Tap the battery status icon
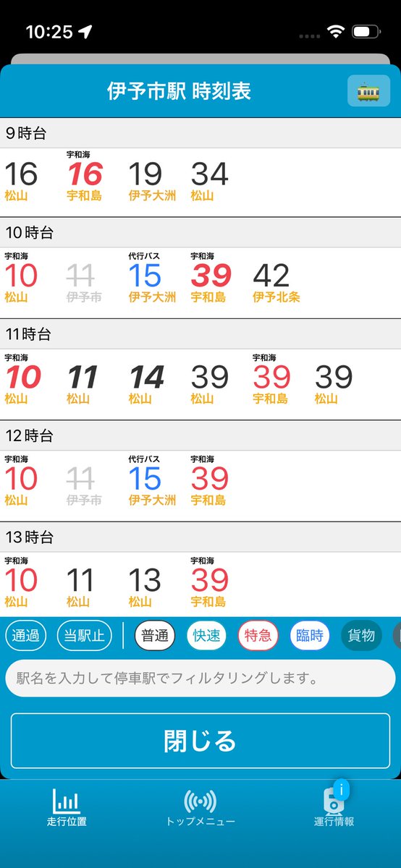The width and height of the screenshot is (401, 868). click(366, 32)
